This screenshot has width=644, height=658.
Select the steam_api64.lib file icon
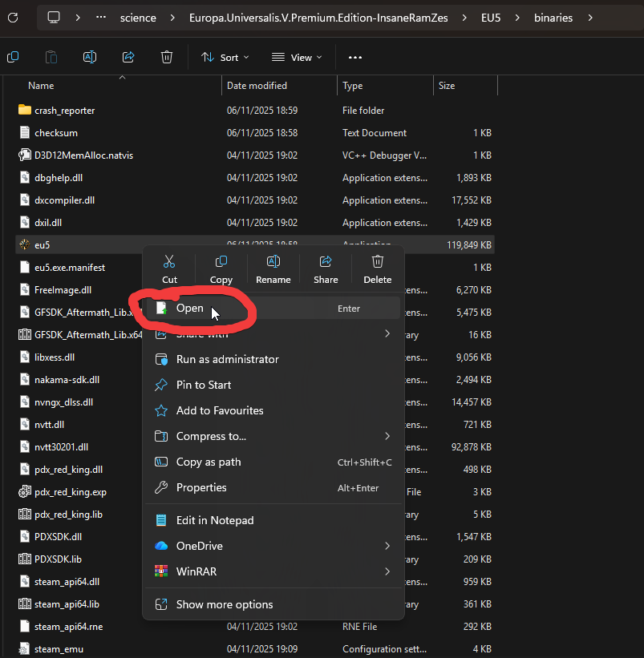pyautogui.click(x=25, y=604)
